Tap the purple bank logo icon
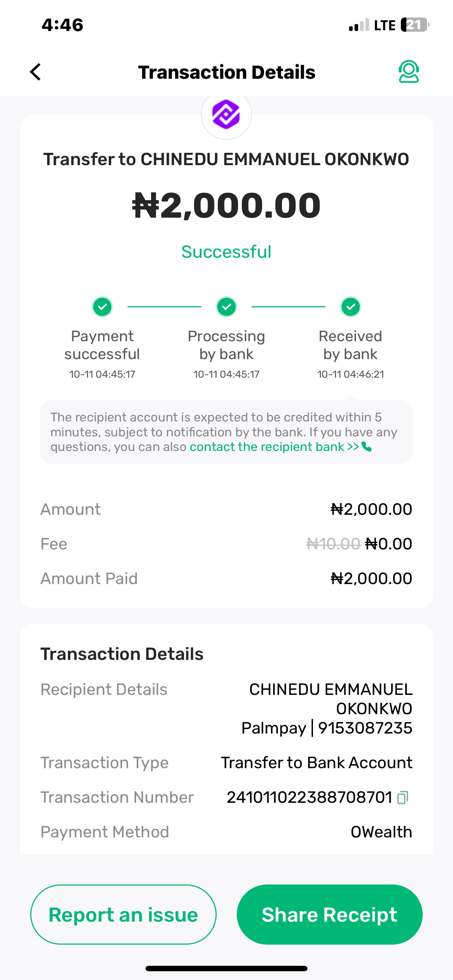 226,114
